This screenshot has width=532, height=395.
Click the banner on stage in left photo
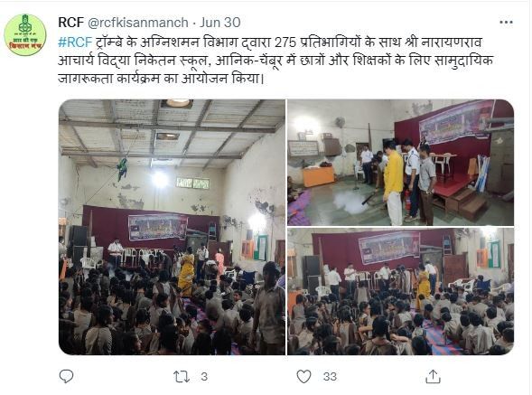click(x=158, y=227)
